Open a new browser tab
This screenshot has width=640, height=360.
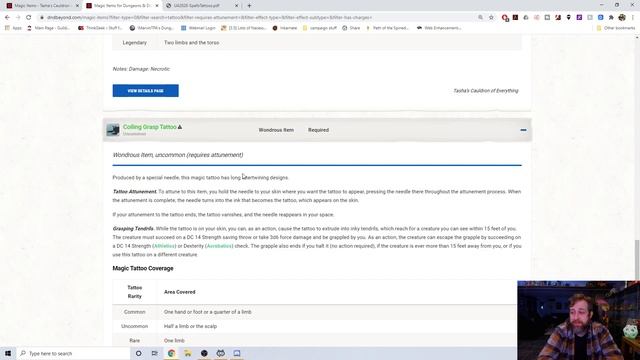pos(249,6)
